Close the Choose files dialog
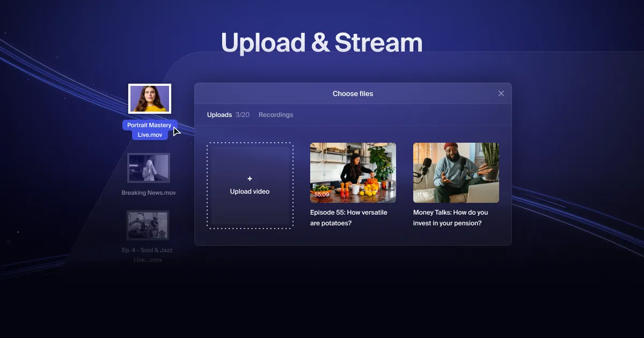Viewport: 644px width, 338px height. [x=501, y=93]
